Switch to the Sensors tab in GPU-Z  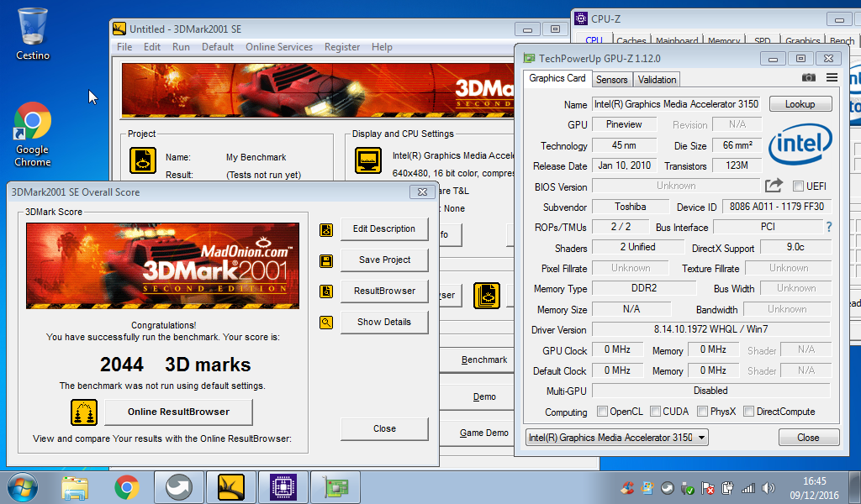click(x=612, y=80)
